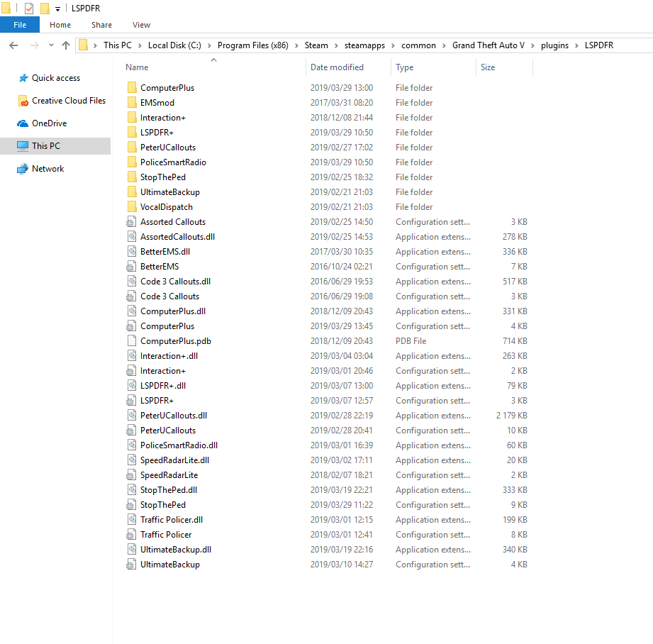Select the UltimateBackup folder icon

[x=132, y=192]
